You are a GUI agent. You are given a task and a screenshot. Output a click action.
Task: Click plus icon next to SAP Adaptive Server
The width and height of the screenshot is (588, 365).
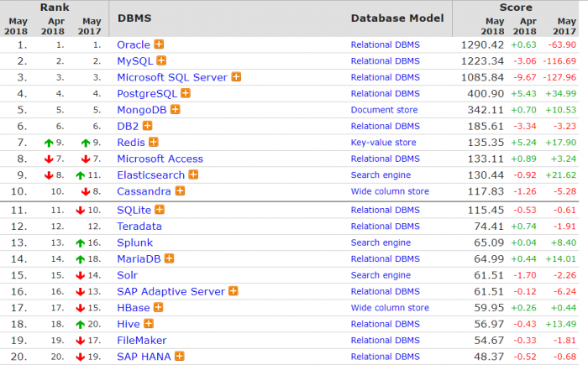(x=234, y=291)
